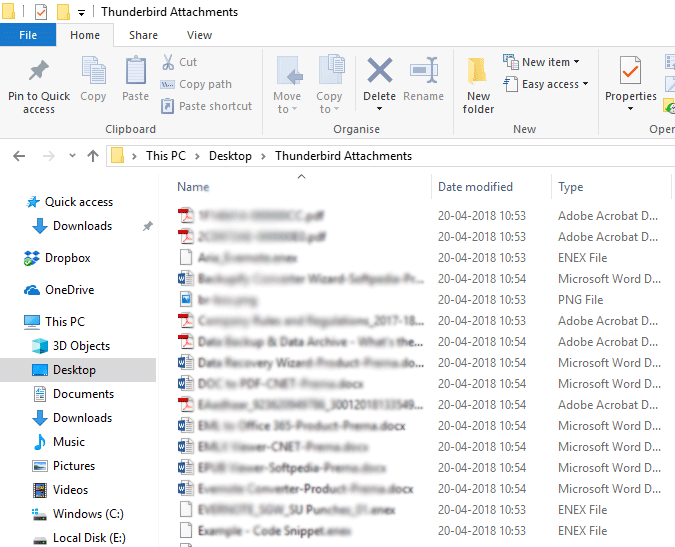675x547 pixels.
Task: Go back with the Back arrow
Action: tap(19, 156)
